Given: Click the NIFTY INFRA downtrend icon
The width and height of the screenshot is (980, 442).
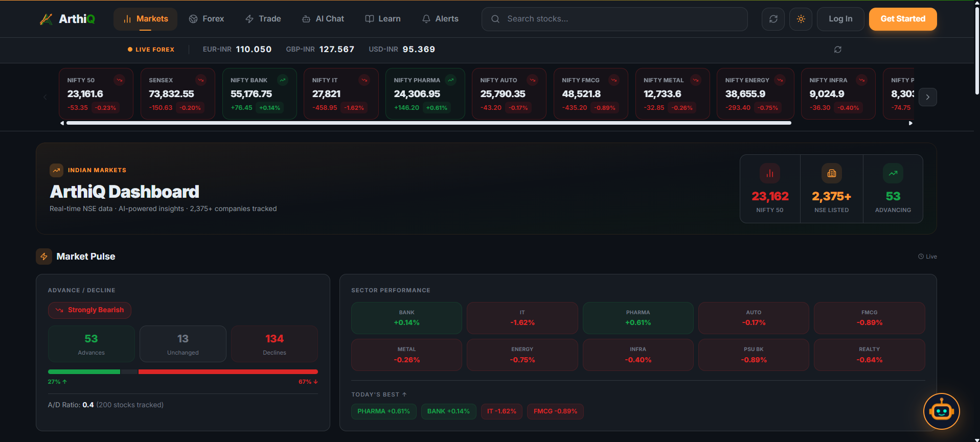Looking at the screenshot, I should [x=862, y=80].
